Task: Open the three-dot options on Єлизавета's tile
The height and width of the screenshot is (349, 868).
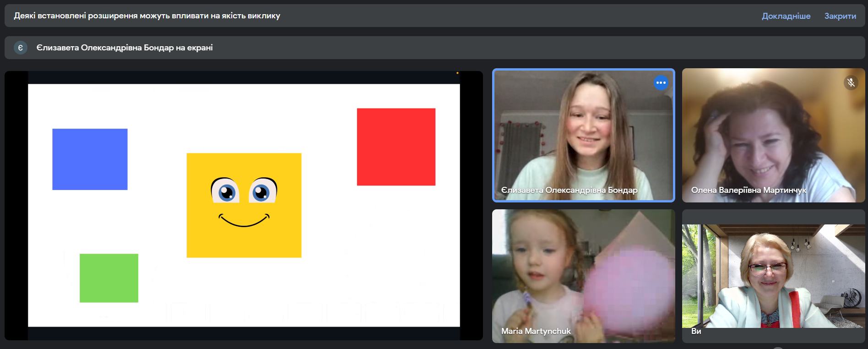Action: [661, 83]
